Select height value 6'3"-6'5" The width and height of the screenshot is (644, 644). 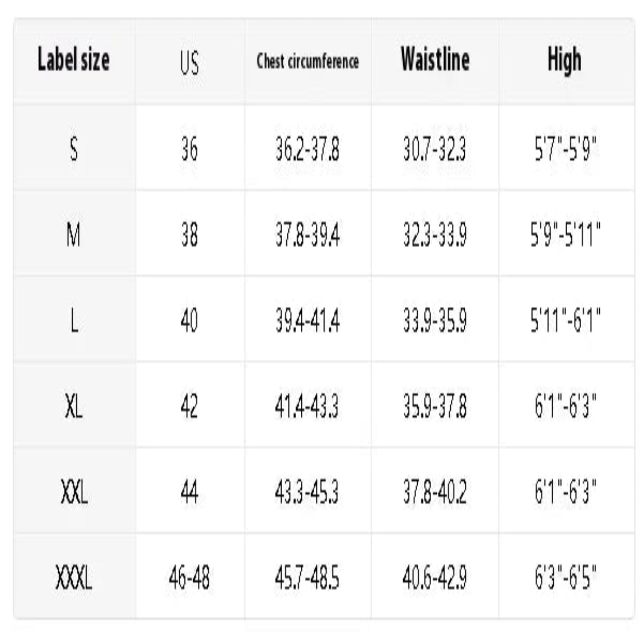pyautogui.click(x=566, y=577)
